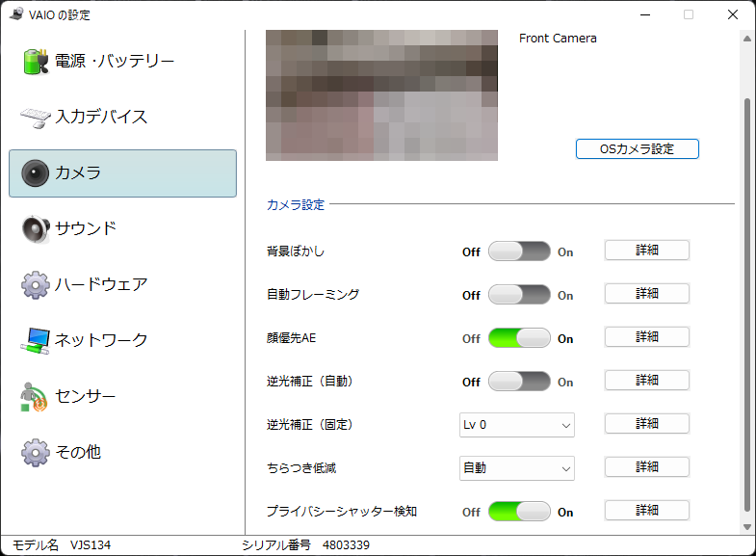Enable the 背景ぼかし toggle

tap(519, 252)
